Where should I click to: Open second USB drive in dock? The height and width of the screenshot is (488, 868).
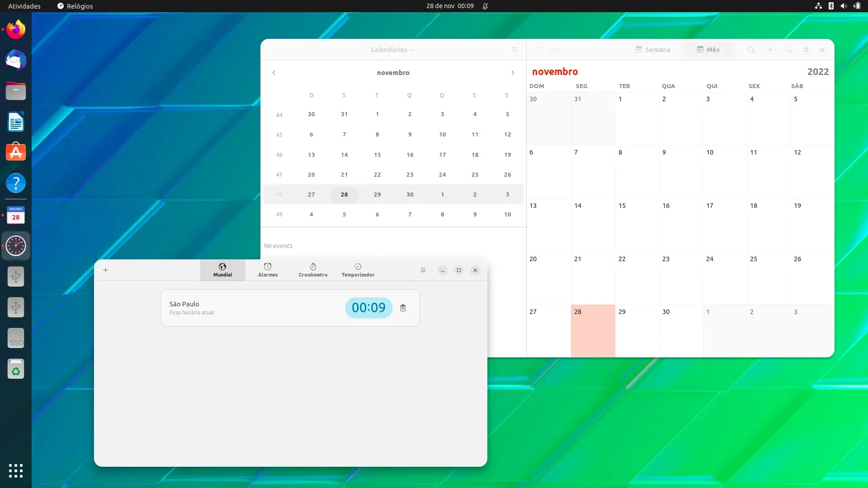[16, 307]
